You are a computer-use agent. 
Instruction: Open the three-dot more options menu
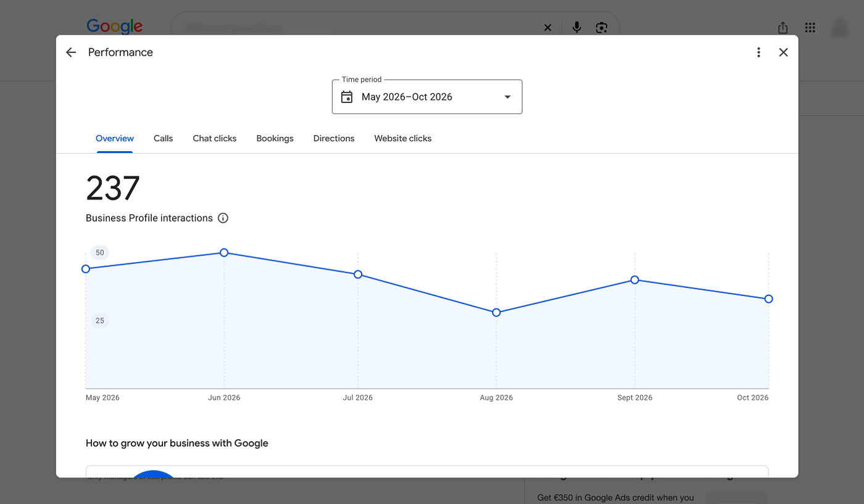tap(759, 52)
